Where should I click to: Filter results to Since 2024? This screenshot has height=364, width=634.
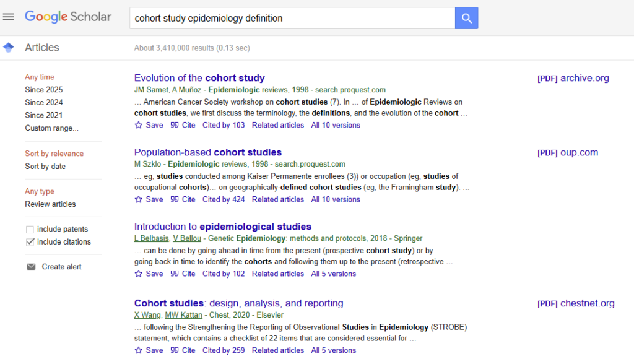pyautogui.click(x=43, y=103)
